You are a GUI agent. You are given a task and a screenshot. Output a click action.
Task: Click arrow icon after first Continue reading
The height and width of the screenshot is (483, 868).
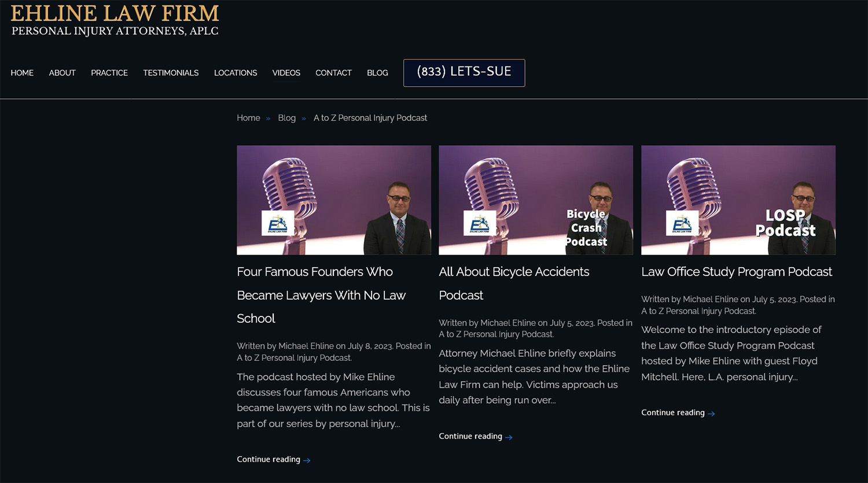307,460
